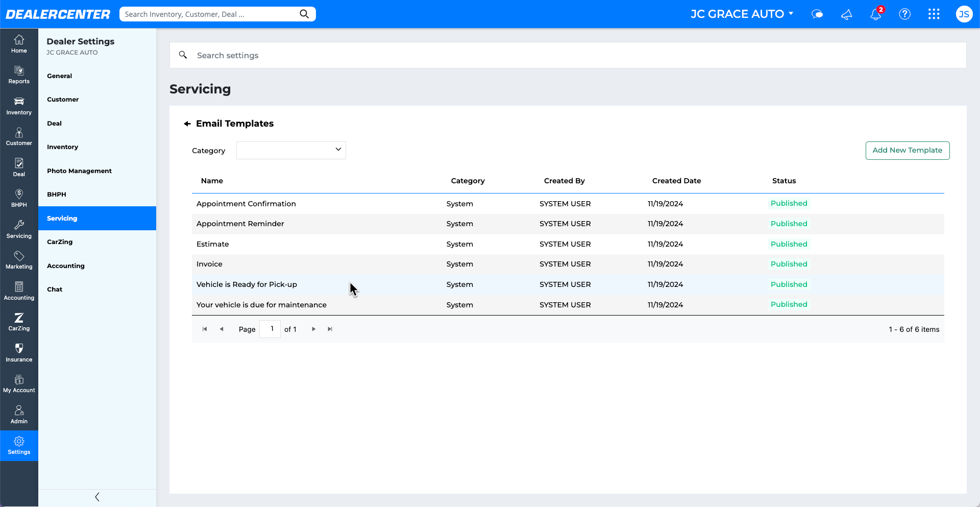Collapse the Dealer Settings sidebar chevron

pyautogui.click(x=97, y=497)
